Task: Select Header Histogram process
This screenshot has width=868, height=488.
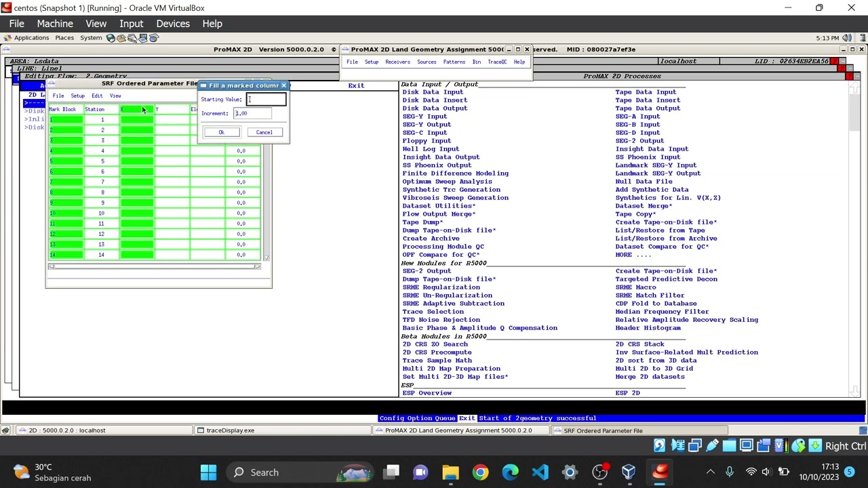Action: (x=648, y=328)
